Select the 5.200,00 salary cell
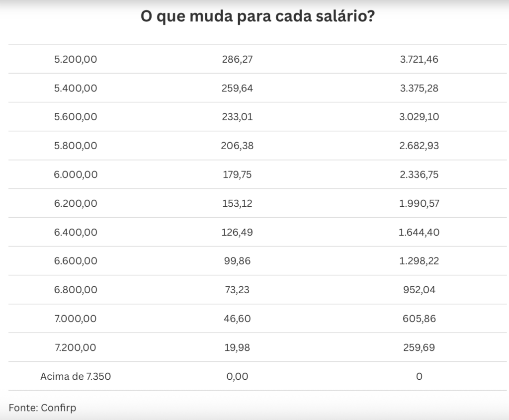Viewport: 509px width, 420px height. [76, 60]
